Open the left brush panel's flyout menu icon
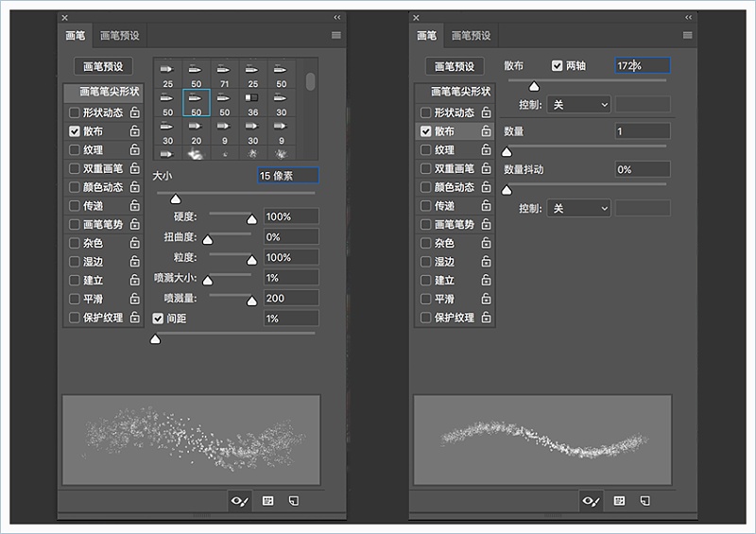This screenshot has width=756, height=534. tap(335, 35)
